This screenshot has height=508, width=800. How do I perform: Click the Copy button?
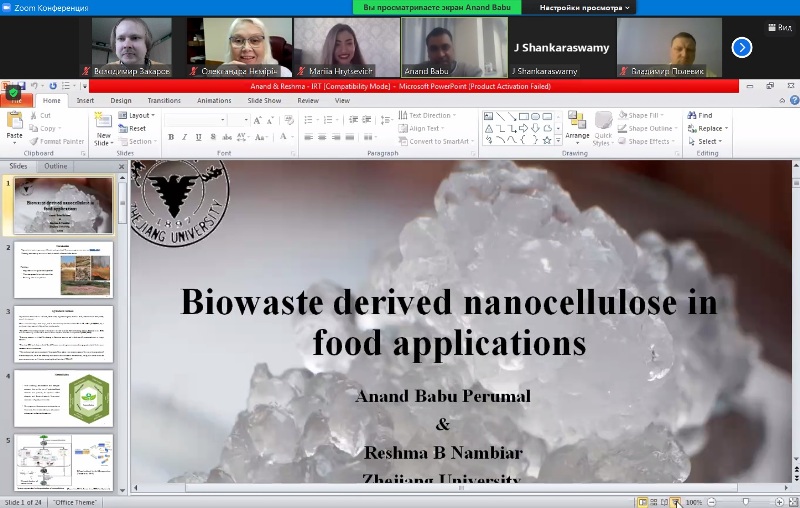pyautogui.click(x=45, y=129)
